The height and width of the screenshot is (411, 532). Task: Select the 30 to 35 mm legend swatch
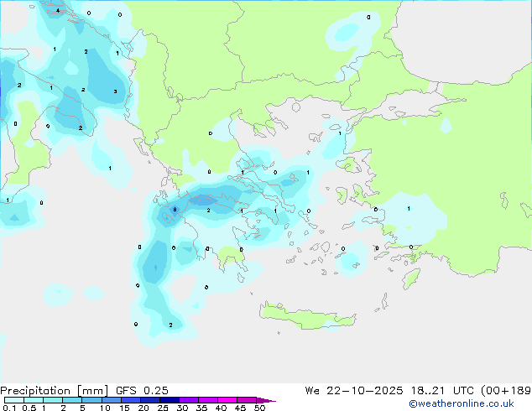pos(188,400)
